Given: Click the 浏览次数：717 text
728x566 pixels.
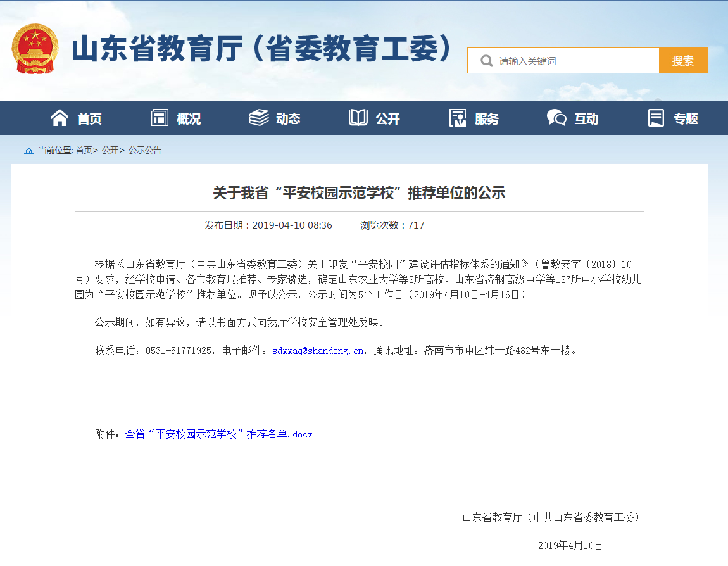Looking at the screenshot, I should pos(392,225).
